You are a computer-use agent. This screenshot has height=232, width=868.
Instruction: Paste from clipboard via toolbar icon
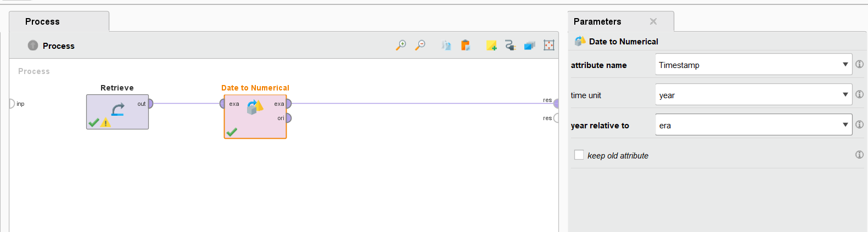pos(466,45)
